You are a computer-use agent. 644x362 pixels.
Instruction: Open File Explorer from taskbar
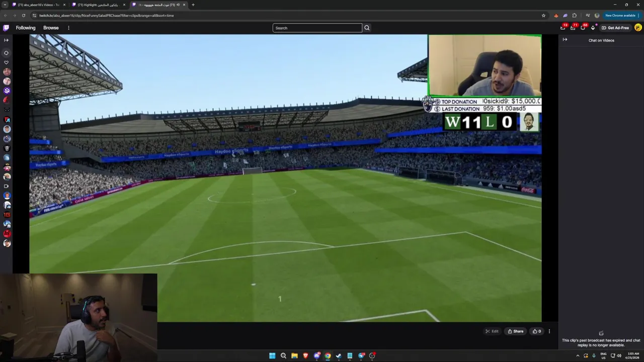294,355
